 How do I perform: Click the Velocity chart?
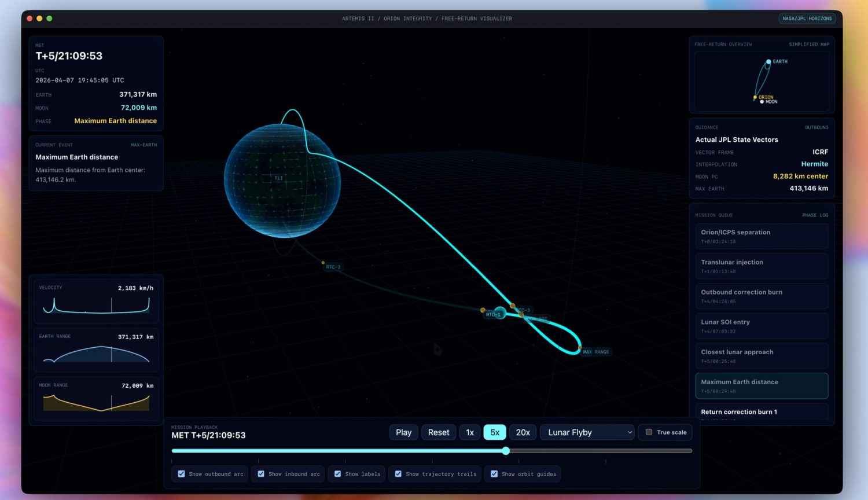pos(96,305)
